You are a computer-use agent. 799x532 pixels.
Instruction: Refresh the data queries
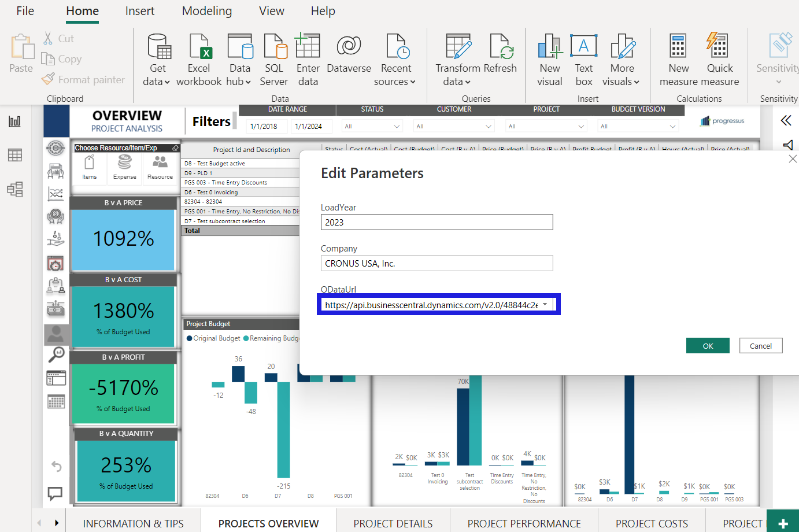[501, 58]
